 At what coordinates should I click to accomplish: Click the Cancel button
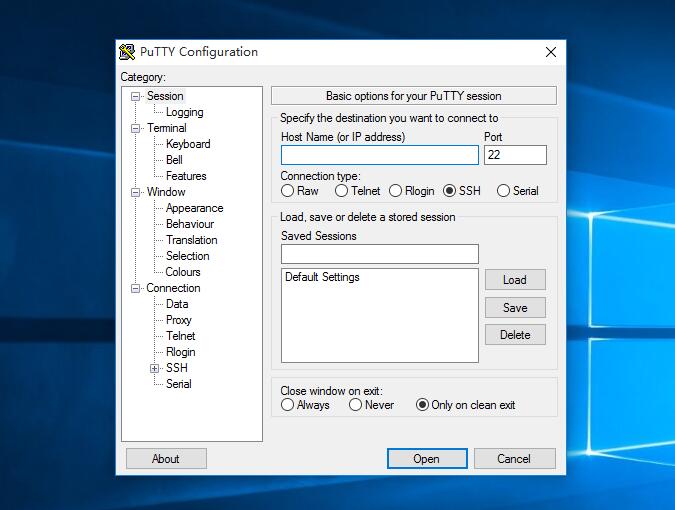pos(515,459)
